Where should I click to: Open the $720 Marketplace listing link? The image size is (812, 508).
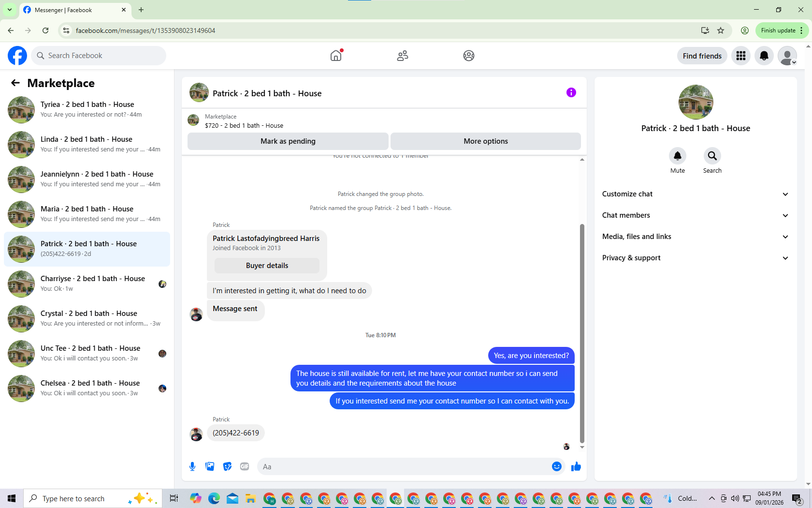(x=244, y=125)
